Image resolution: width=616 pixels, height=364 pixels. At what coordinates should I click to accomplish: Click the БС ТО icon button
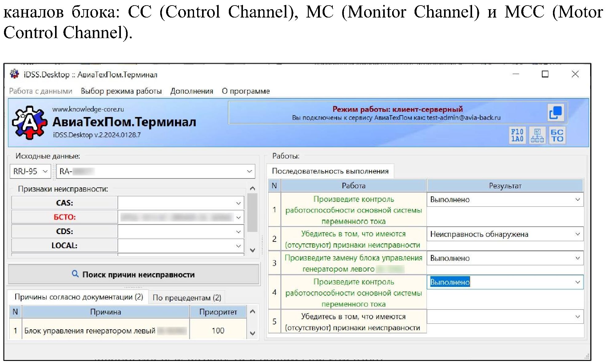[x=557, y=135]
